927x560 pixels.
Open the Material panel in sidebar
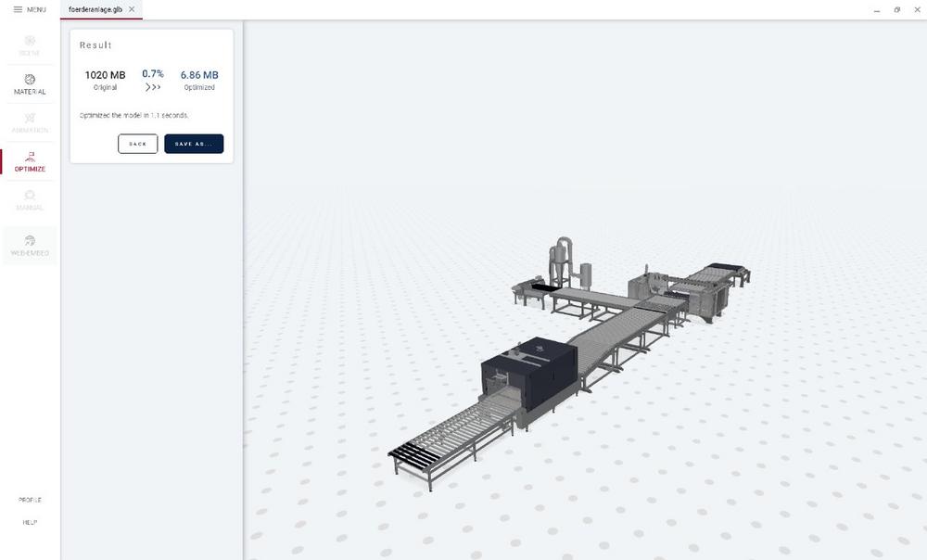(x=30, y=84)
